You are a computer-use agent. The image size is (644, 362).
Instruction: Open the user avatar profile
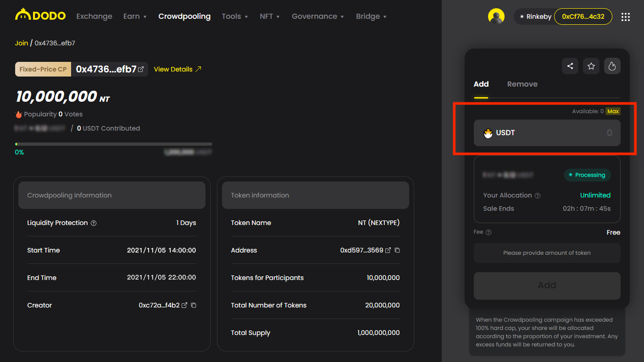[496, 16]
